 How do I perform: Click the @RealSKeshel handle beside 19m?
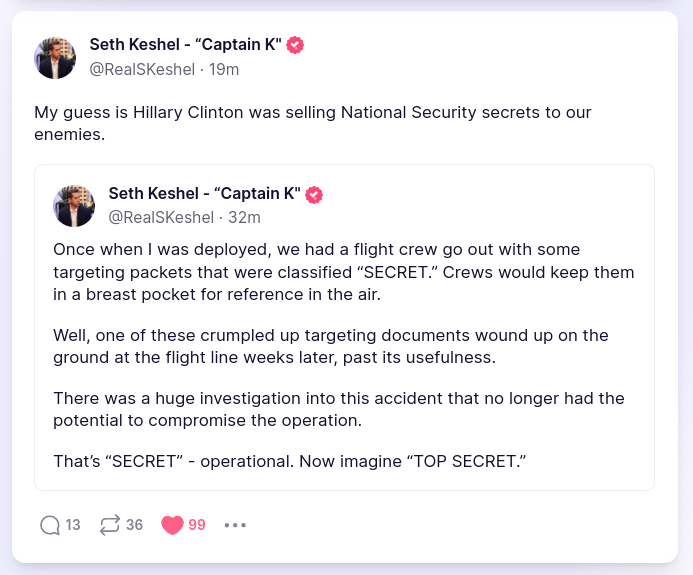click(142, 69)
